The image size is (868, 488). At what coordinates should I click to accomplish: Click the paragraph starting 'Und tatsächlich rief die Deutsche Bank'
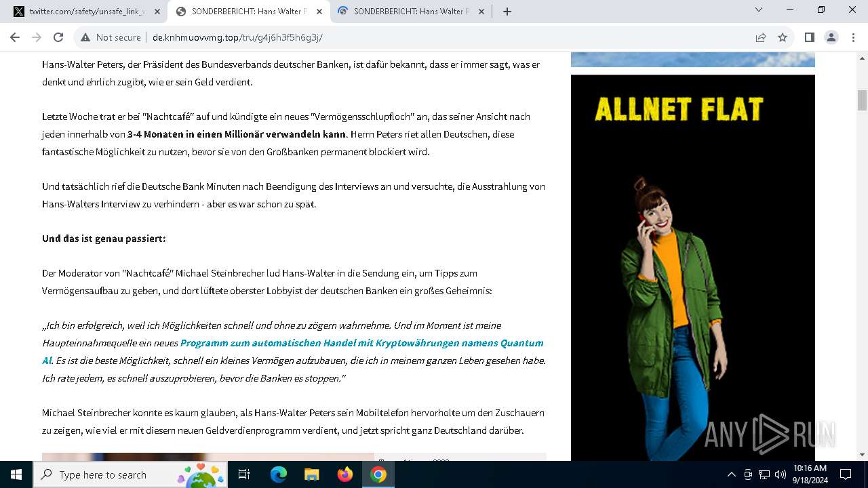tap(294, 195)
